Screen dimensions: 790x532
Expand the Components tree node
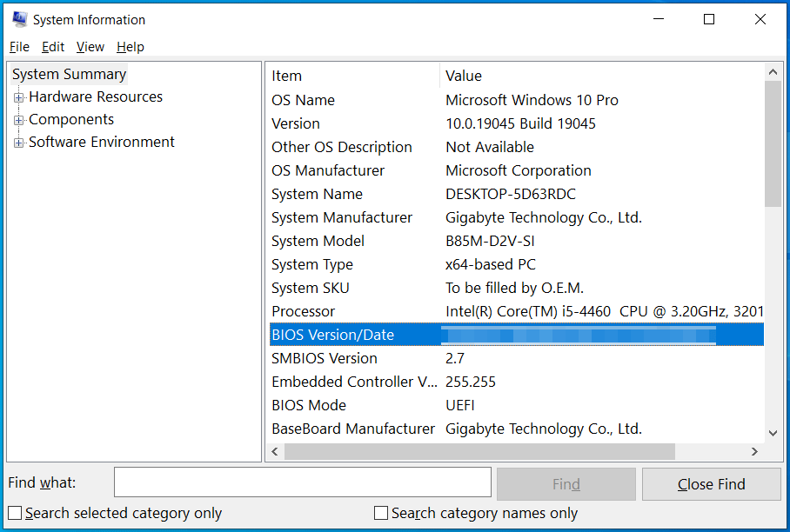point(18,119)
